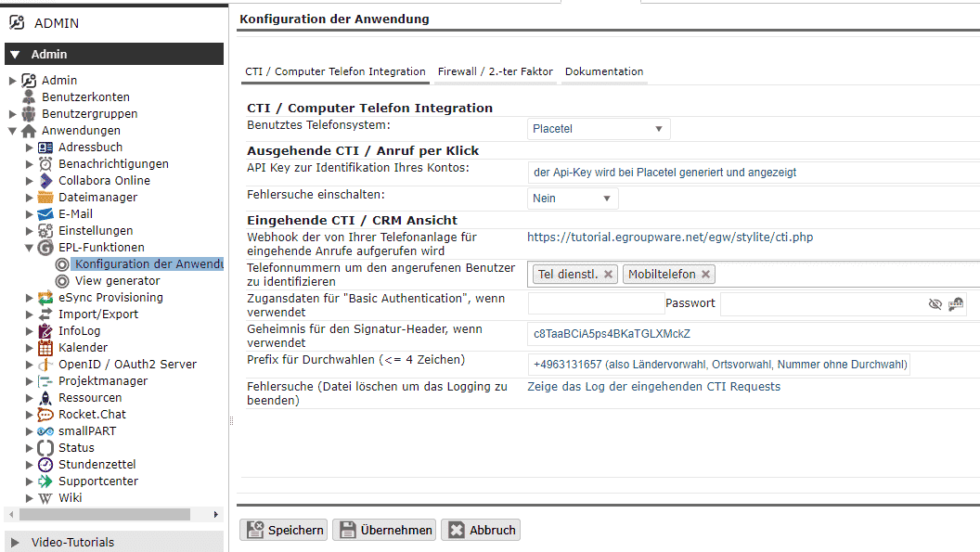Switch to the Firewall / 2.-ter Faktor tab
This screenshot has height=552, width=980.
coord(495,71)
